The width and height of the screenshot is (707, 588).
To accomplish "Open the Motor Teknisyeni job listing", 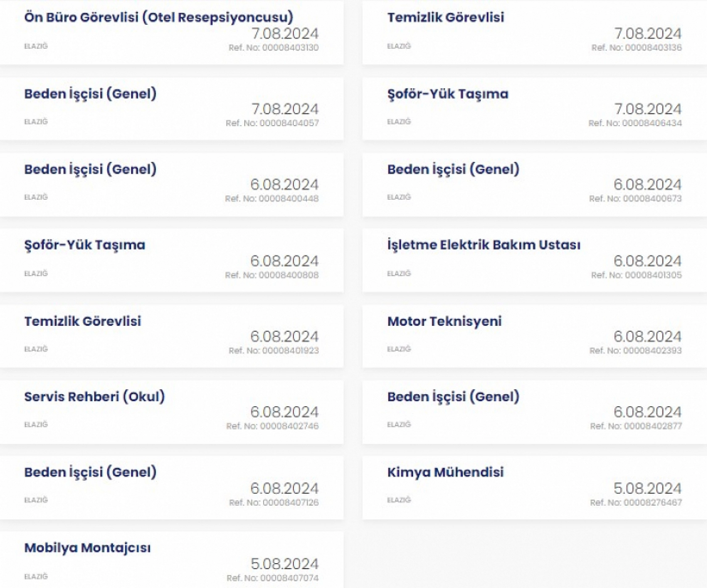I will [444, 322].
